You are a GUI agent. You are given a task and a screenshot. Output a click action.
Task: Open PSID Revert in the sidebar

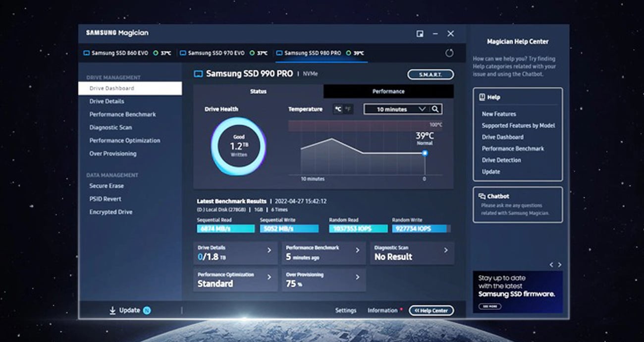[x=105, y=199]
